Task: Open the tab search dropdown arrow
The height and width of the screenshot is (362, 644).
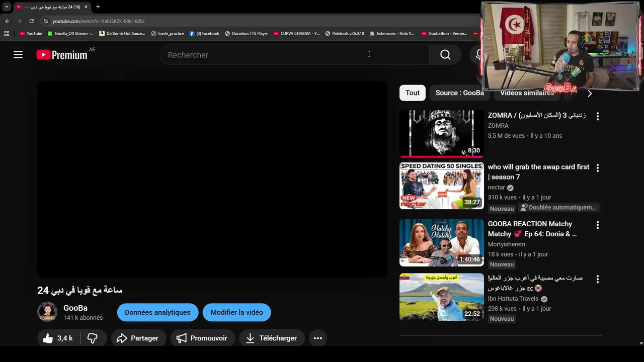Action: click(7, 7)
